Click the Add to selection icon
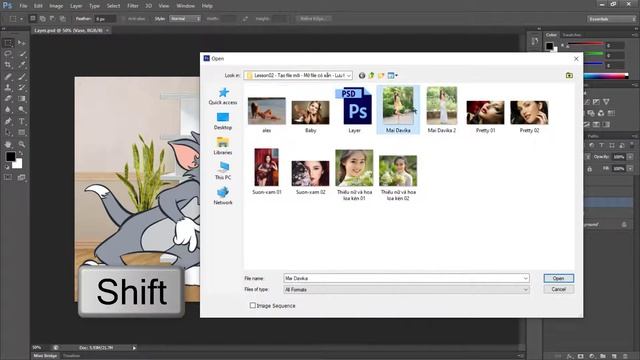 42,19
